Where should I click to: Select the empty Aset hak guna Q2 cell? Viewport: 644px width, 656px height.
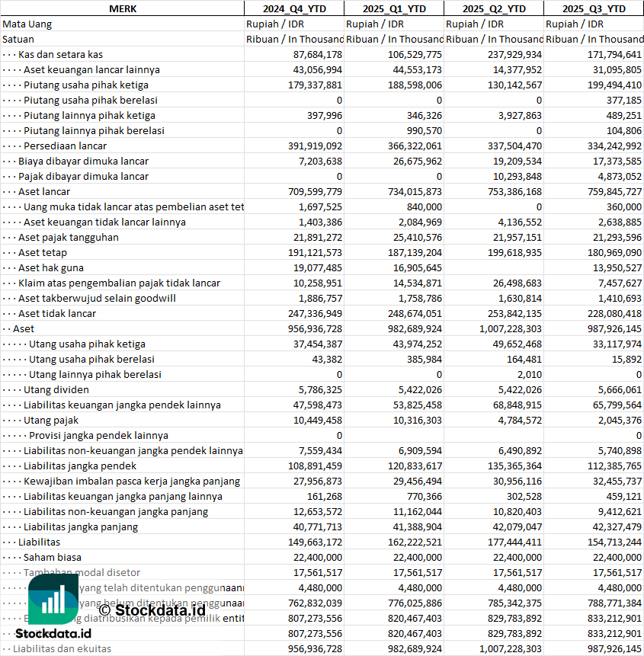[x=494, y=267]
